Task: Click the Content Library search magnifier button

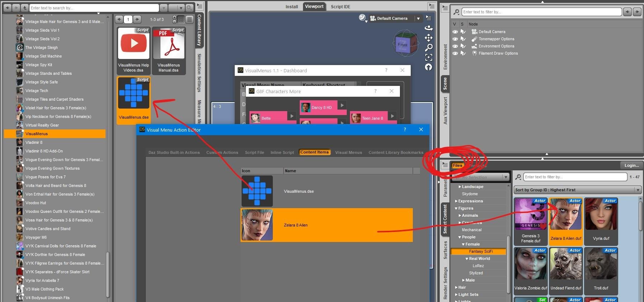Action: coord(190,8)
